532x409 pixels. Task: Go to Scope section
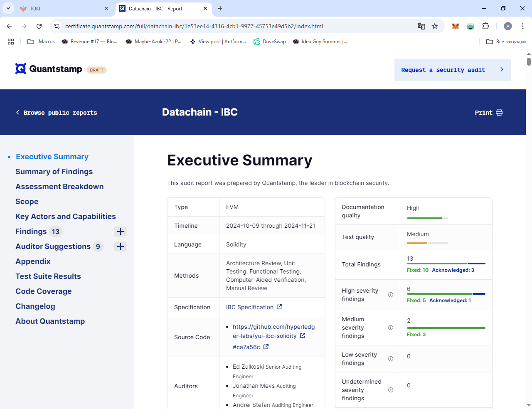coord(27,202)
